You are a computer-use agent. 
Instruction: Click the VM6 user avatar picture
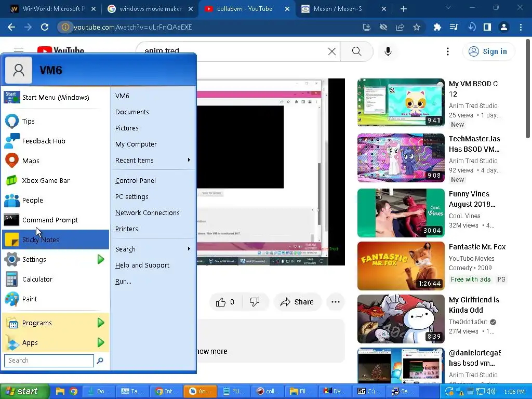[x=19, y=70]
